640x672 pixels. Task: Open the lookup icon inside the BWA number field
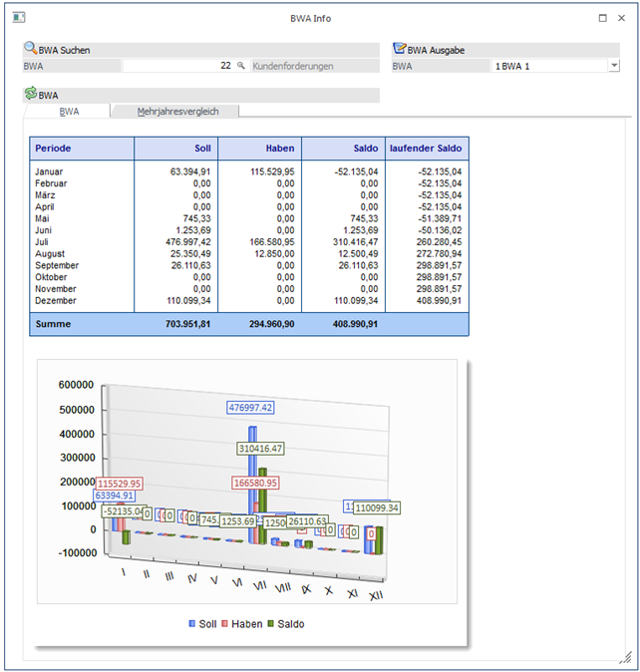point(240,66)
